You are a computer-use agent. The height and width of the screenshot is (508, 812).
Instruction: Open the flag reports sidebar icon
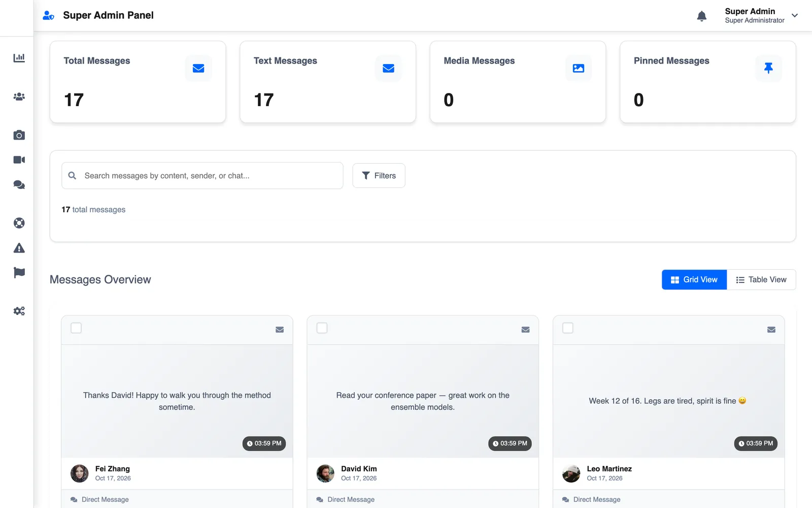click(x=19, y=273)
